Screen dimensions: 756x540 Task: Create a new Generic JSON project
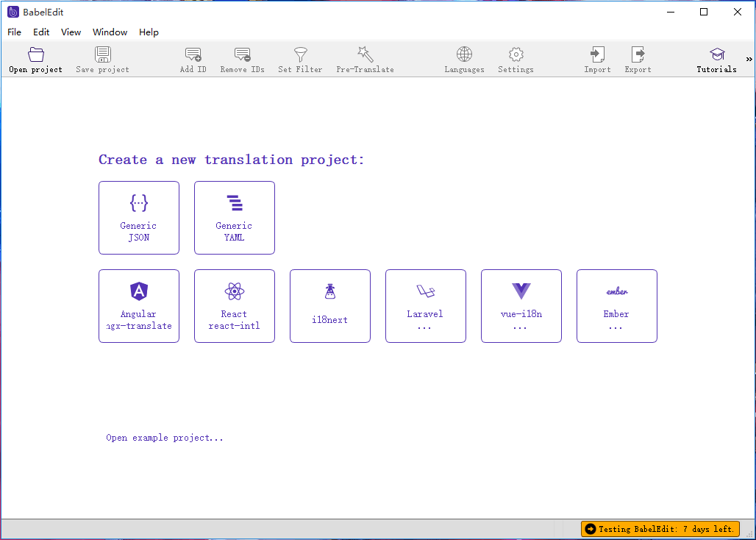(138, 218)
